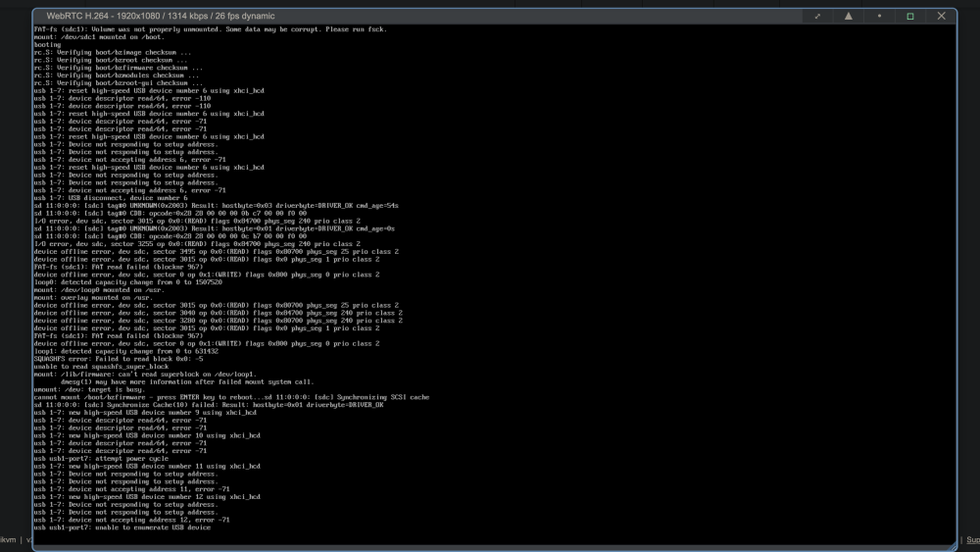
Task: Close the WebRTC stream window
Action: 941,17
